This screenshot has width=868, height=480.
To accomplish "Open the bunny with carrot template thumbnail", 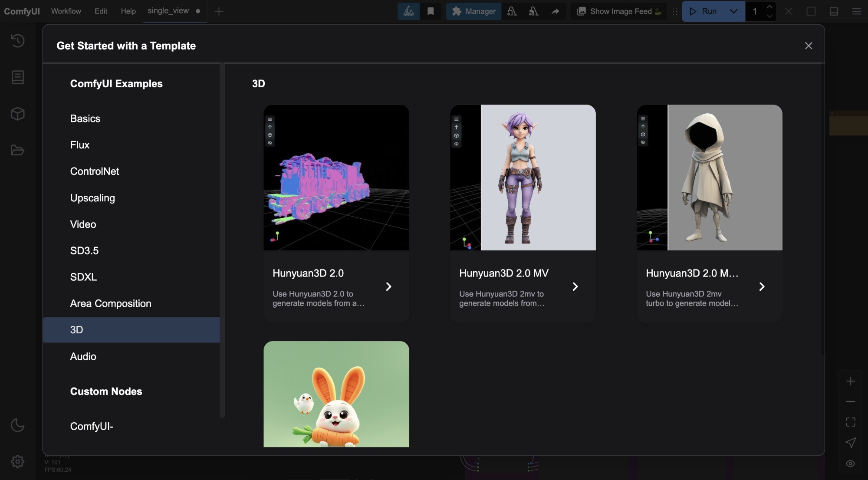I will tap(336, 394).
